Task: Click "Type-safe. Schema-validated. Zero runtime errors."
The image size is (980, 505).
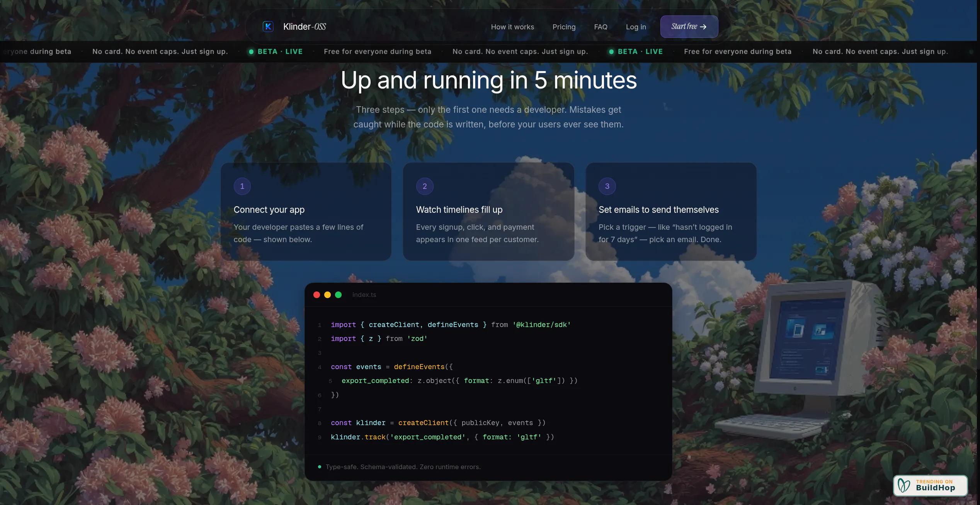Action: pos(403,467)
